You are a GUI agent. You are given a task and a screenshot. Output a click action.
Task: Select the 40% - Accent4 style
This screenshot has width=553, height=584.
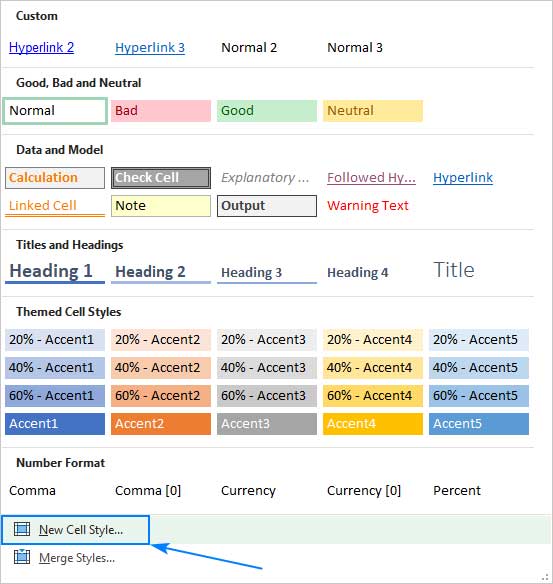pos(373,368)
